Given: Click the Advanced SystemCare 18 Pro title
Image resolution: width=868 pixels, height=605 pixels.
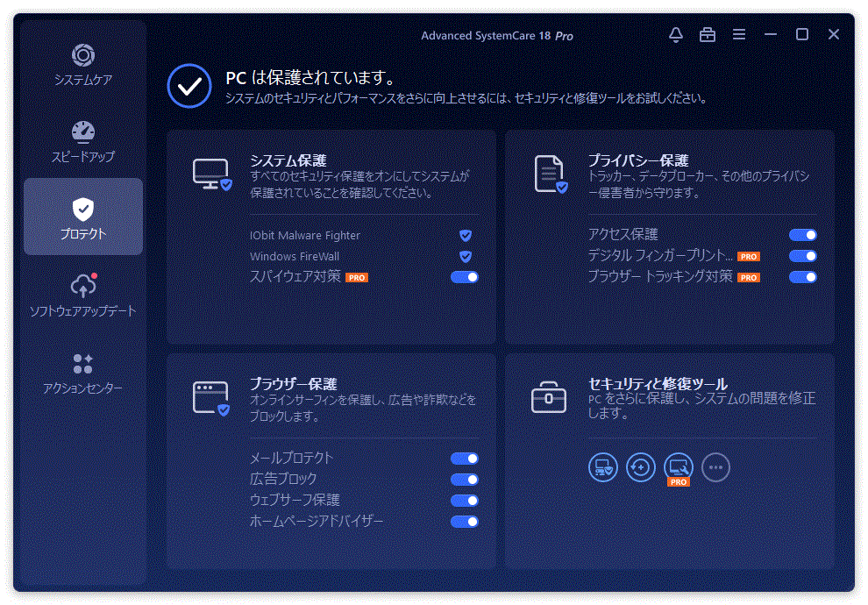Looking at the screenshot, I should click(x=497, y=36).
